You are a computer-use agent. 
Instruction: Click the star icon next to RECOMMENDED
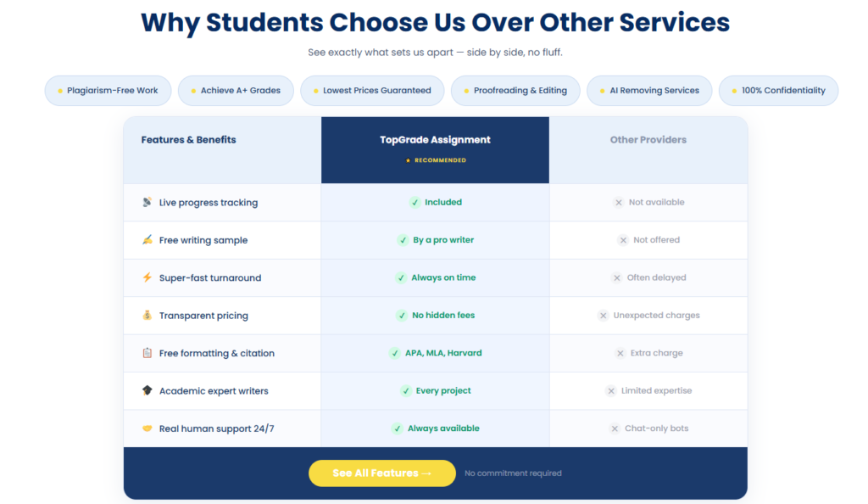408,160
